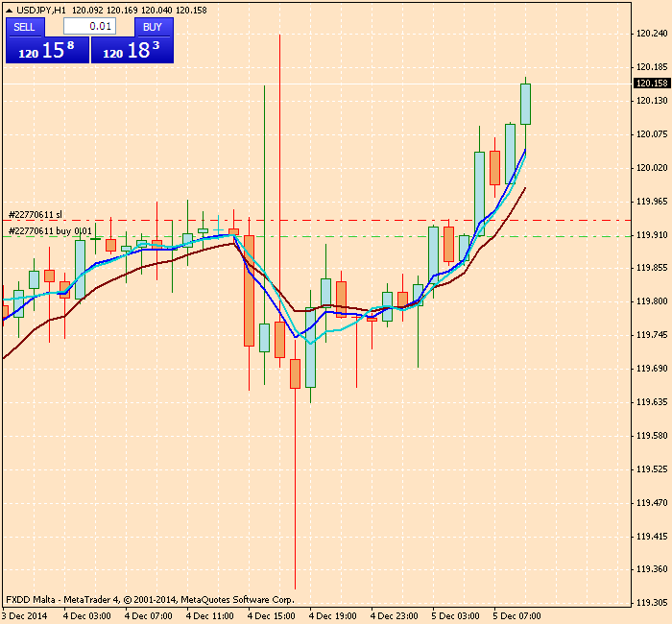Select the #22770611 buy 0.01 order label
Viewport: 672px width, 624px height.
(x=50, y=231)
